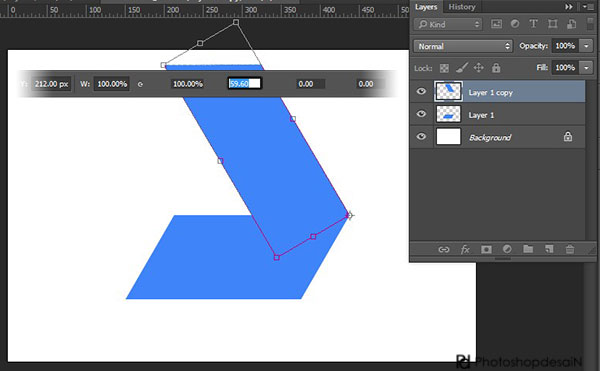
Task: Open the Fill slider arrow
Action: point(586,68)
